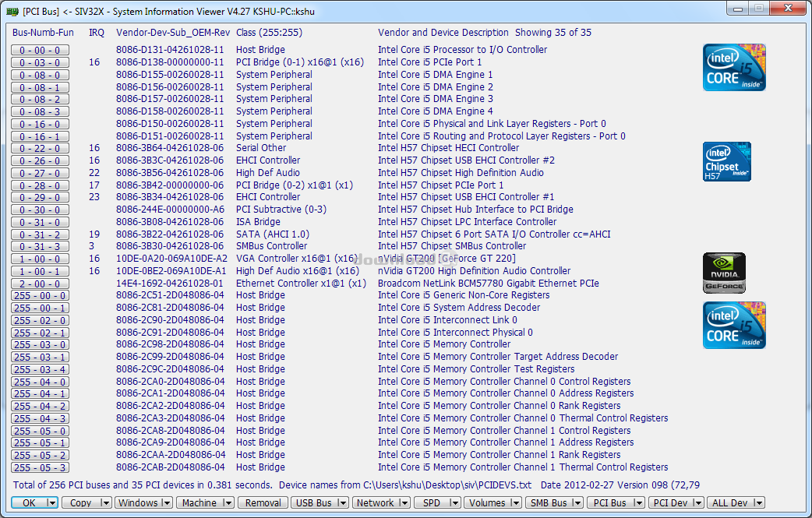Image resolution: width=812 pixels, height=518 pixels.
Task: Open the 255 - 03 - 4 device button
Action: point(40,369)
